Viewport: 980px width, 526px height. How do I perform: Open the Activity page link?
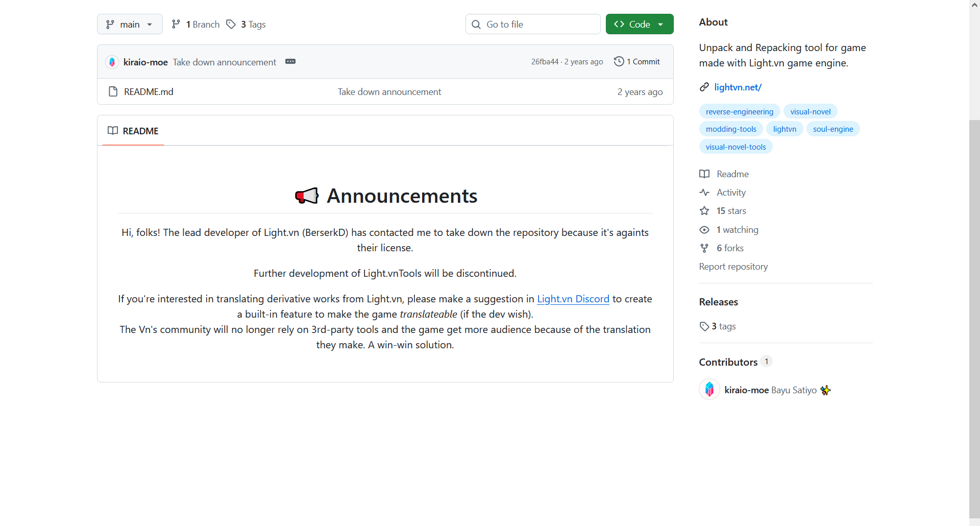coord(723,192)
